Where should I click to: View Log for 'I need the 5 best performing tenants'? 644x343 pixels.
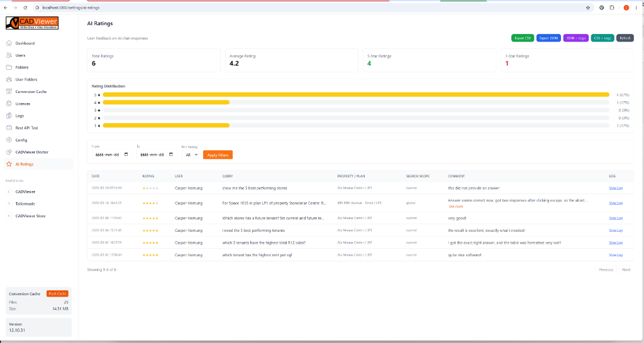(616, 230)
